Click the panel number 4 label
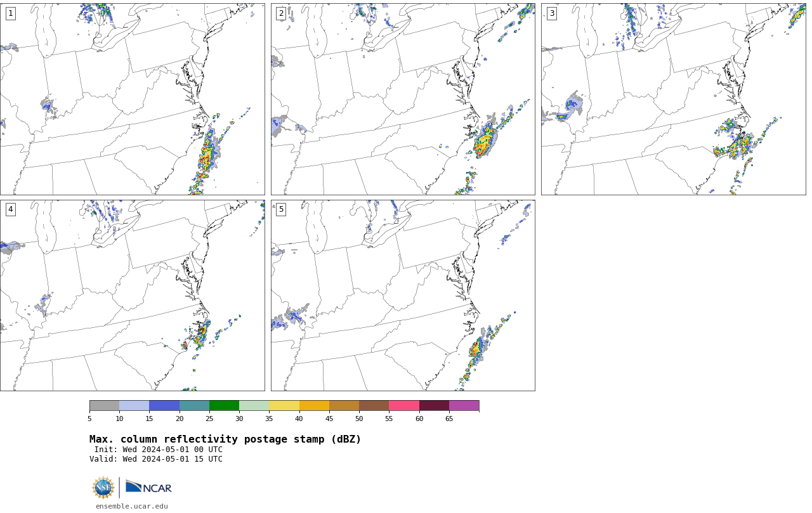Viewport: 812px width, 513px height. pos(10,209)
